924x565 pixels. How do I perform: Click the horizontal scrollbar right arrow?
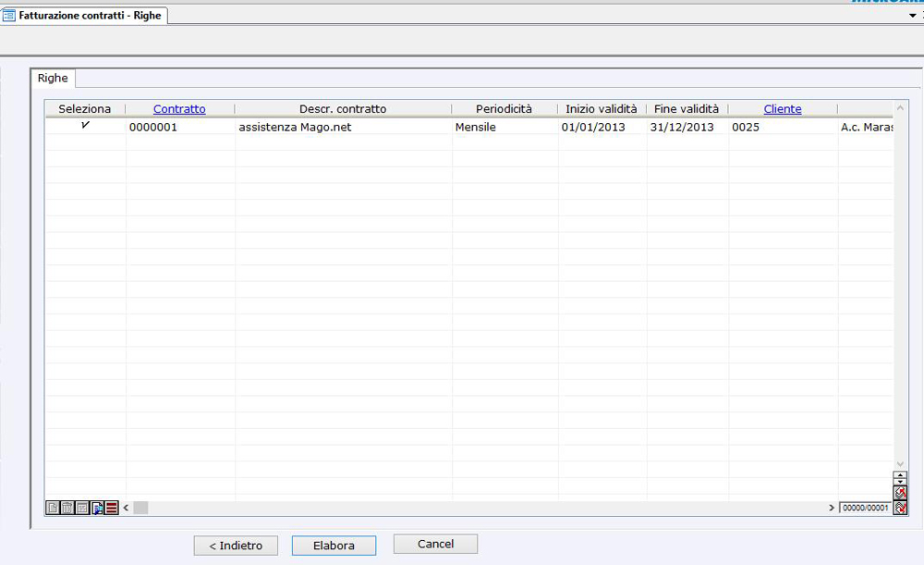(x=831, y=508)
